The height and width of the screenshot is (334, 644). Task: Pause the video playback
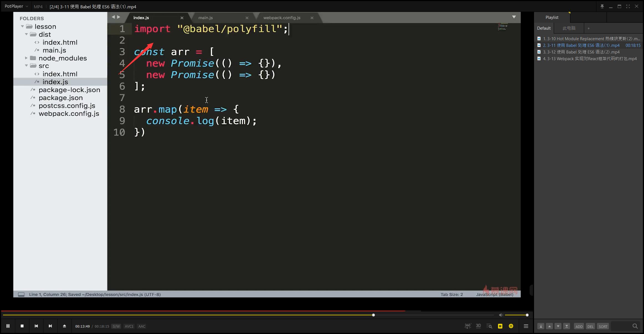tap(8, 326)
